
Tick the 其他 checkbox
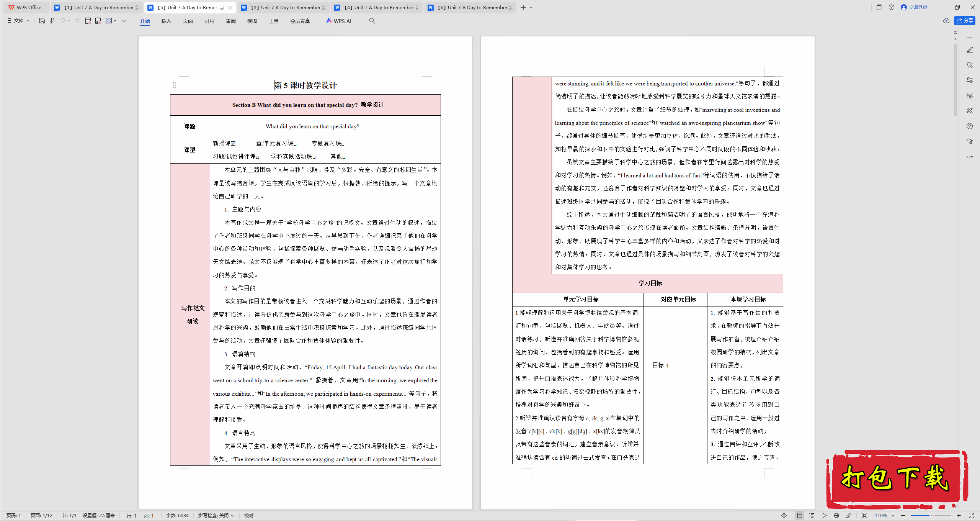click(x=344, y=157)
